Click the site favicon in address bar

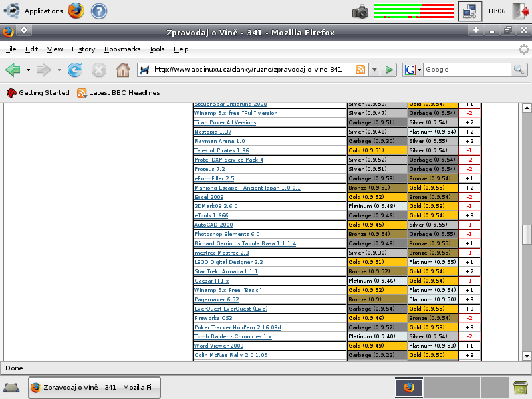pyautogui.click(x=145, y=70)
